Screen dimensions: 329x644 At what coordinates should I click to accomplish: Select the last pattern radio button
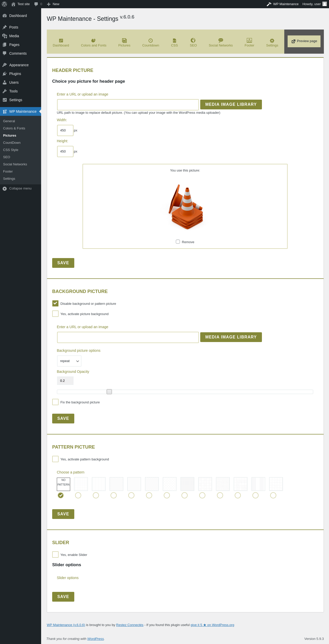pos(273,495)
